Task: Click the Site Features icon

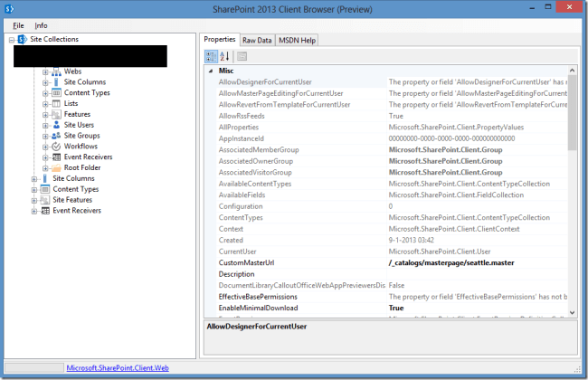Action: click(x=45, y=200)
